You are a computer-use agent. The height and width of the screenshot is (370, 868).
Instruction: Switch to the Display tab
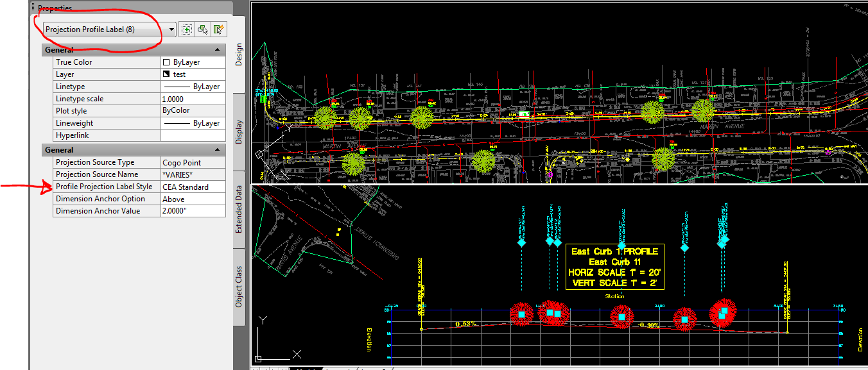click(239, 131)
